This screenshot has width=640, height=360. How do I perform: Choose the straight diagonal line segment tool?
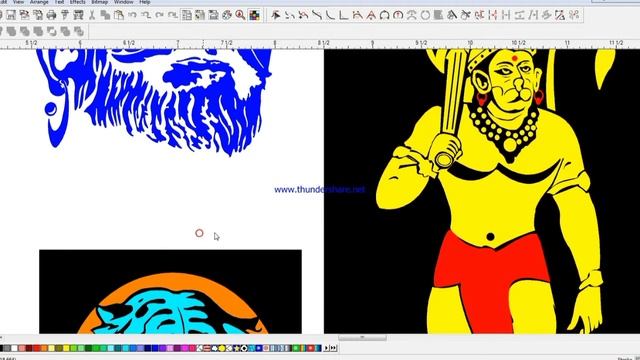click(x=317, y=16)
